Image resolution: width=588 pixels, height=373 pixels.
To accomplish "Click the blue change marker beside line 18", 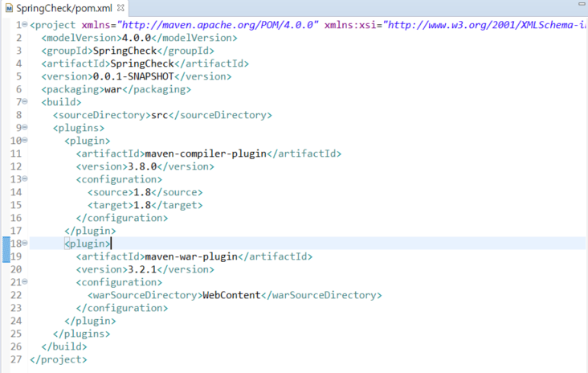I will coord(6,249).
